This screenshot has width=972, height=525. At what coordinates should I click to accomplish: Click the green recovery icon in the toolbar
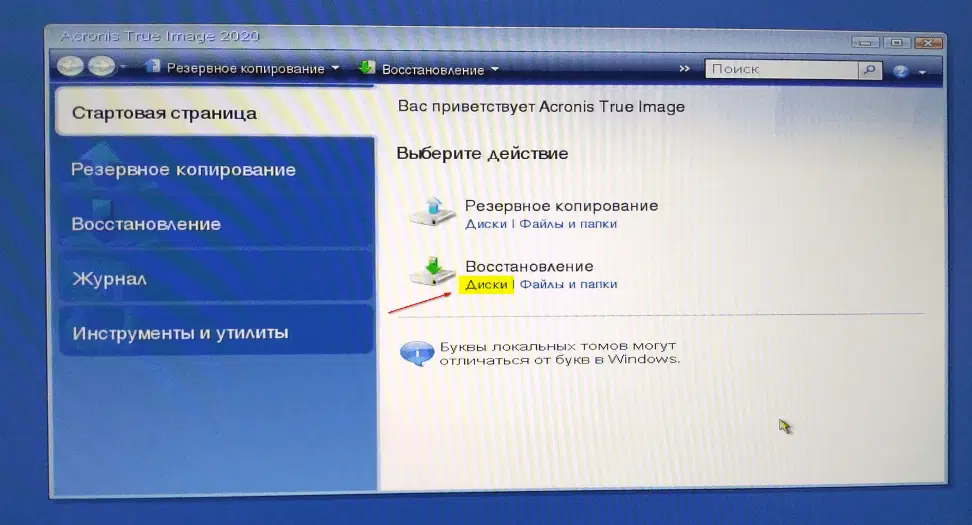[x=366, y=67]
